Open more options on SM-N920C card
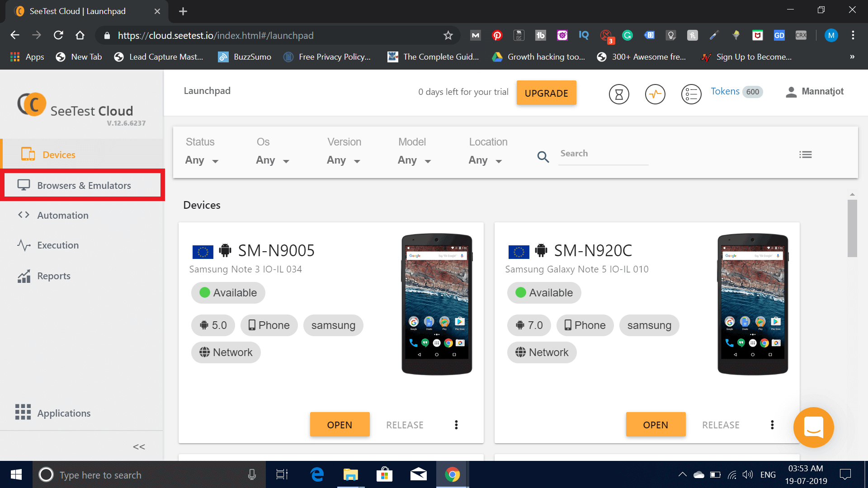 [772, 425]
